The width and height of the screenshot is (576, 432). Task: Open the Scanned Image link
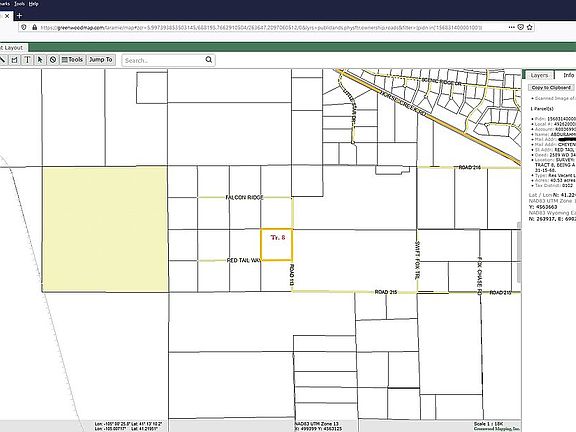coord(555,98)
